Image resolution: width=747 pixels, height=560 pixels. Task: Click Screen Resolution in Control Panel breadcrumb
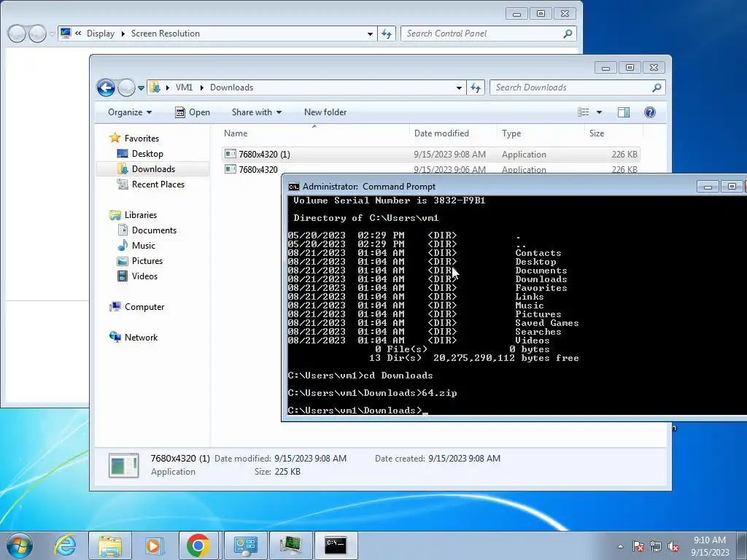pos(166,34)
